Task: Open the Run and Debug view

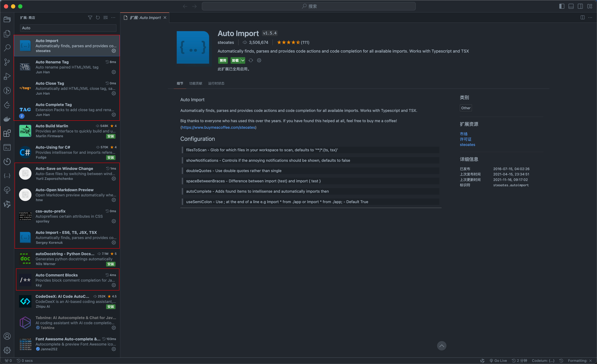Action: pos(7,76)
